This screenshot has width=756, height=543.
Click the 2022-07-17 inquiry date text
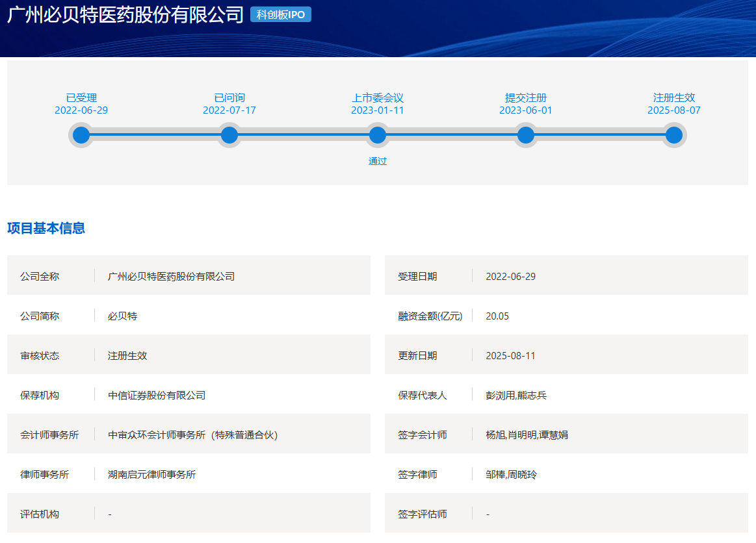[x=229, y=110]
